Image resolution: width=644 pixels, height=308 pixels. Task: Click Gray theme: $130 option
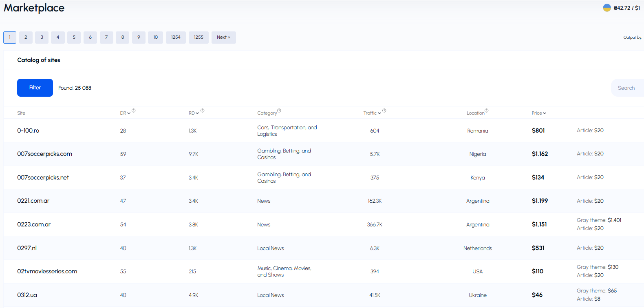coord(598,267)
